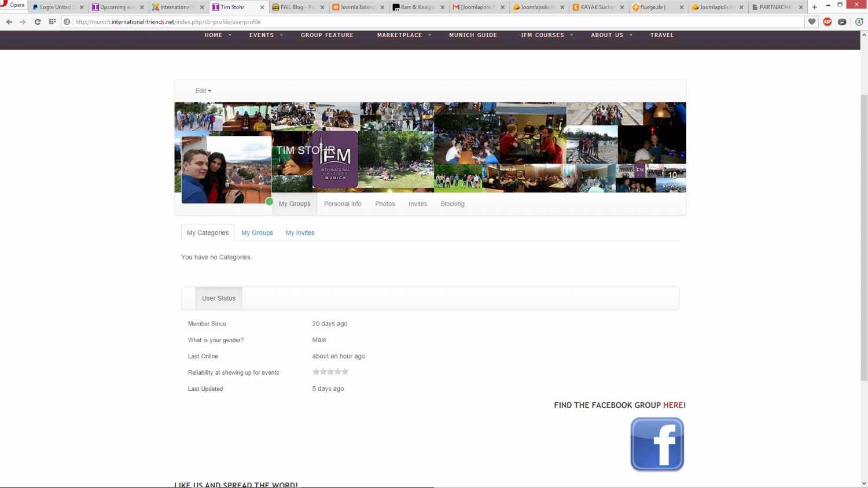868x488 pixels.
Task: Switch to the Joomla Extensions tab
Action: 357,7
